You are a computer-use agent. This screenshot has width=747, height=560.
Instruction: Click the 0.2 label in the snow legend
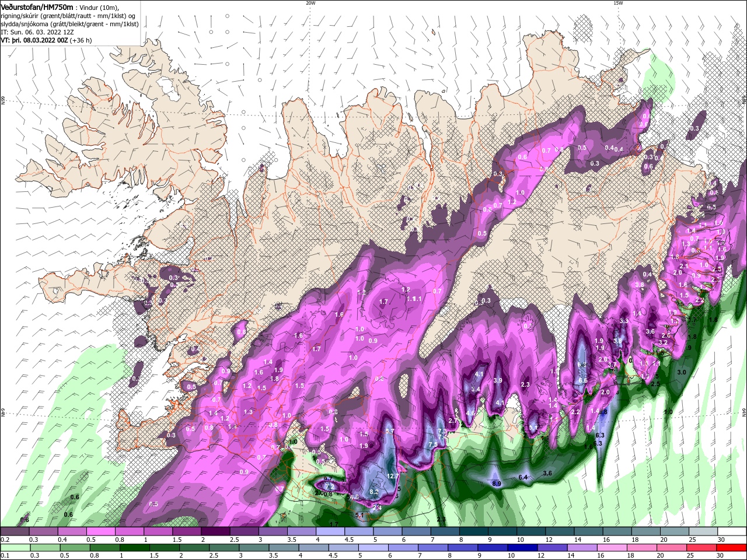click(5, 540)
